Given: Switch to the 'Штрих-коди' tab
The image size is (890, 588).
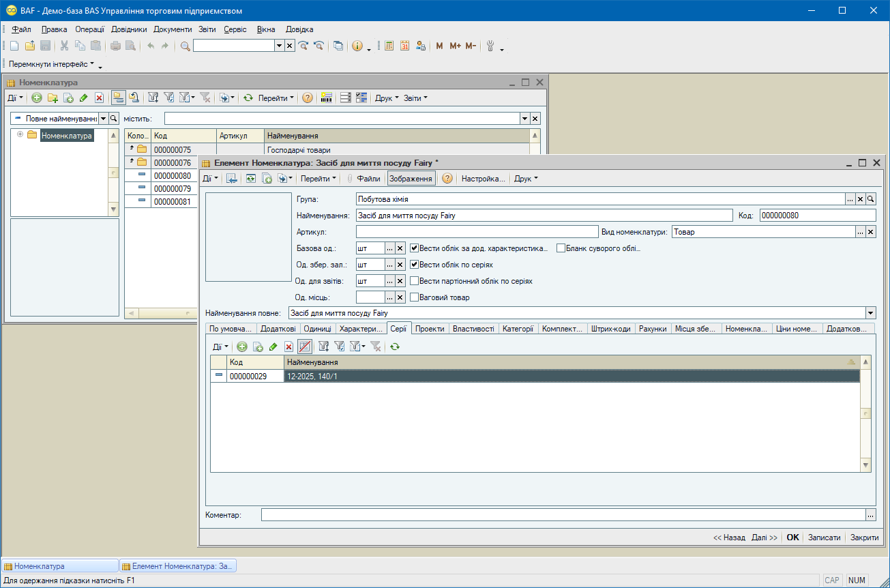Looking at the screenshot, I should pos(611,329).
